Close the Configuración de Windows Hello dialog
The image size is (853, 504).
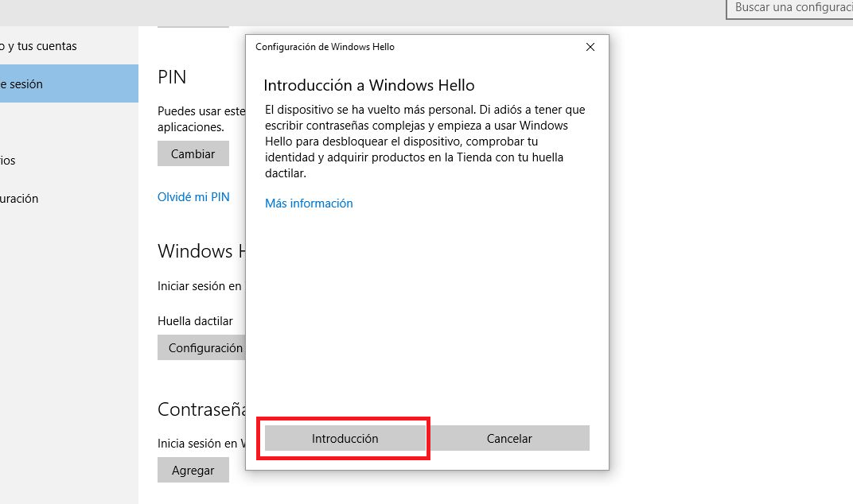[590, 47]
